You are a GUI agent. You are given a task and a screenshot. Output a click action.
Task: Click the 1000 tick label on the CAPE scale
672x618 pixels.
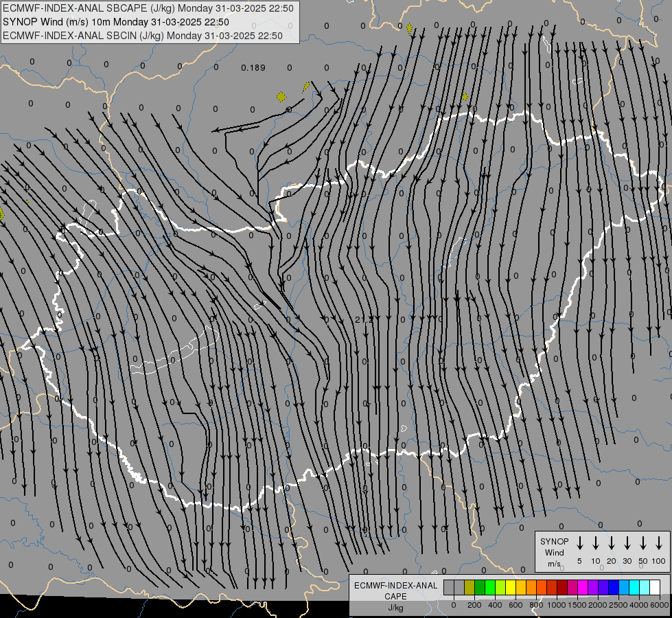[557, 605]
